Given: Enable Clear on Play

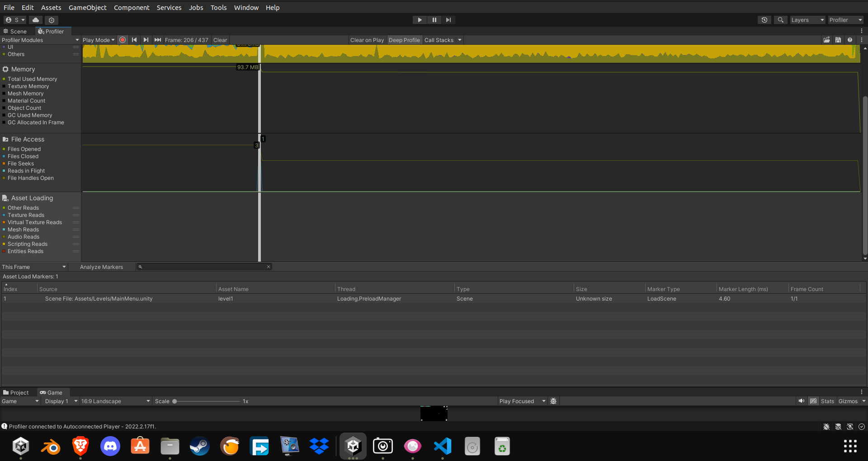Looking at the screenshot, I should (x=367, y=40).
